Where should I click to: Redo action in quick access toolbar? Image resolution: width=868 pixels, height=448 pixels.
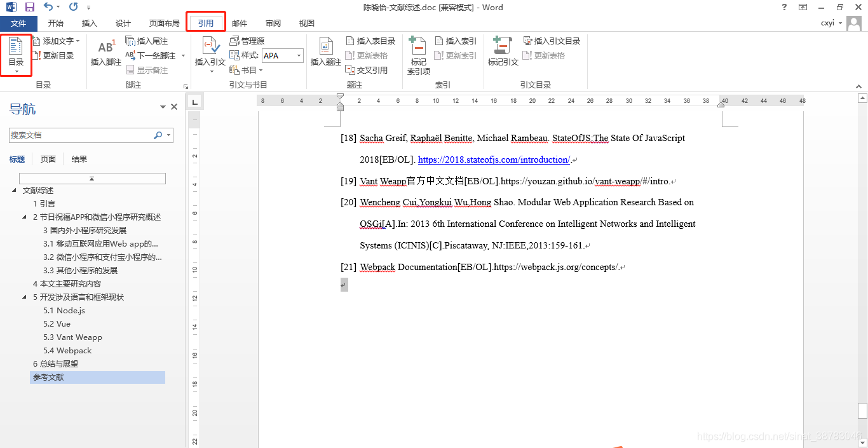(74, 7)
